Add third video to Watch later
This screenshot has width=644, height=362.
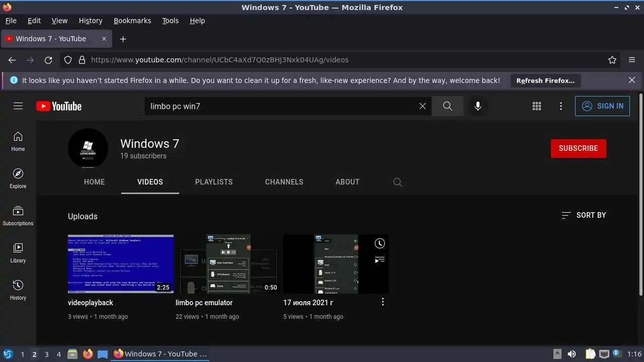click(380, 243)
